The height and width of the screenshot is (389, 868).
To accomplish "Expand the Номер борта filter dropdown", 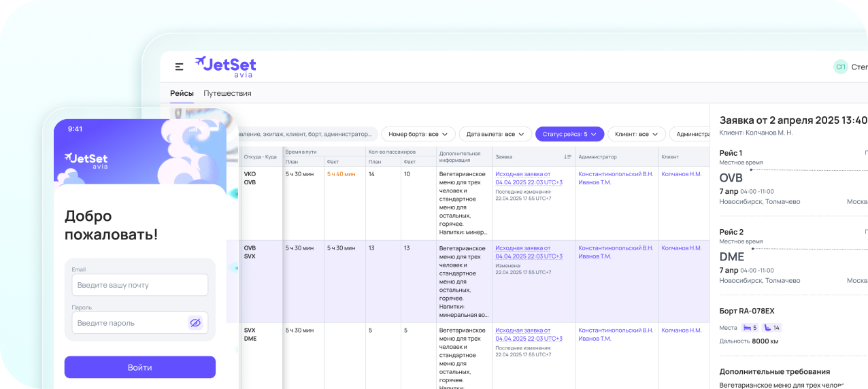I will [x=418, y=134].
